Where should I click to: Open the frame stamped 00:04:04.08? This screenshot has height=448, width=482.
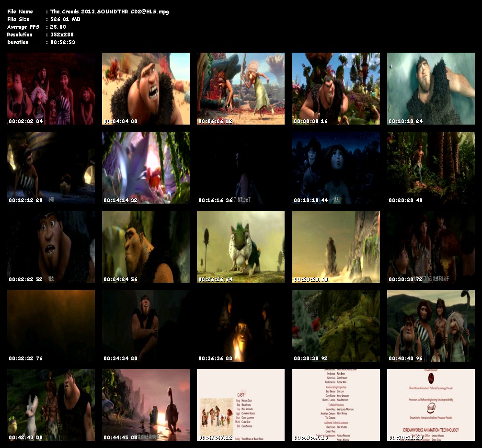click(146, 89)
